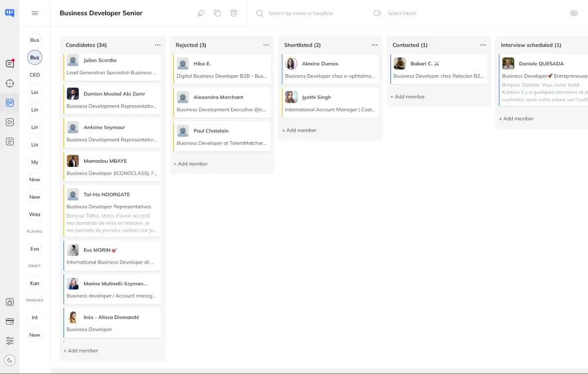588x374 pixels.
Task: Click Add member in Shortlisted column
Action: point(299,131)
